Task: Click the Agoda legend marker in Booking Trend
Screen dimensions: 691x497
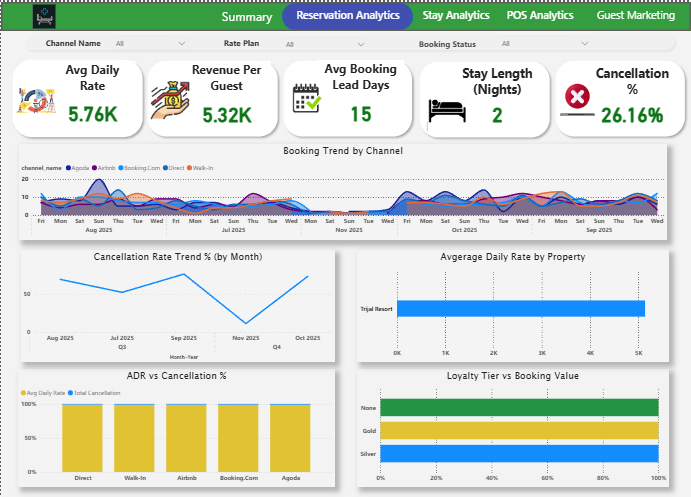Action: pos(68,168)
